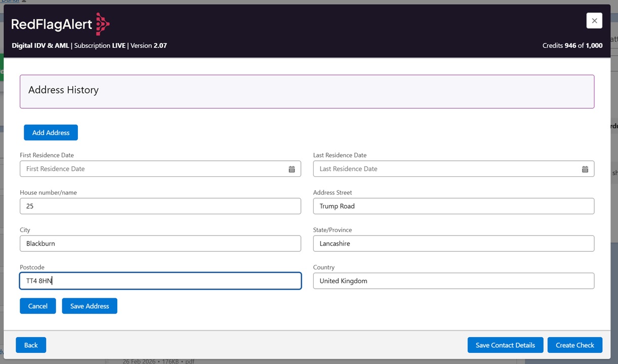Click the Digital IDV & AML subscription text

90,45
